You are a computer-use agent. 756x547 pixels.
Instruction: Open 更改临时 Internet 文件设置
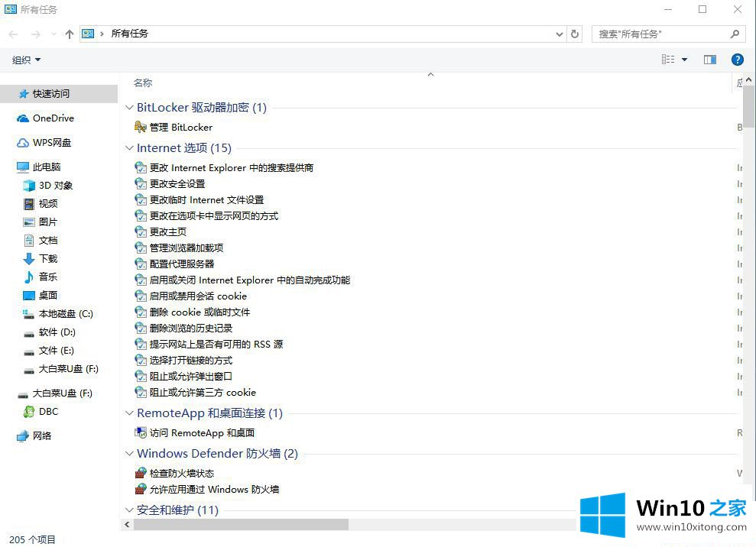[x=206, y=200]
